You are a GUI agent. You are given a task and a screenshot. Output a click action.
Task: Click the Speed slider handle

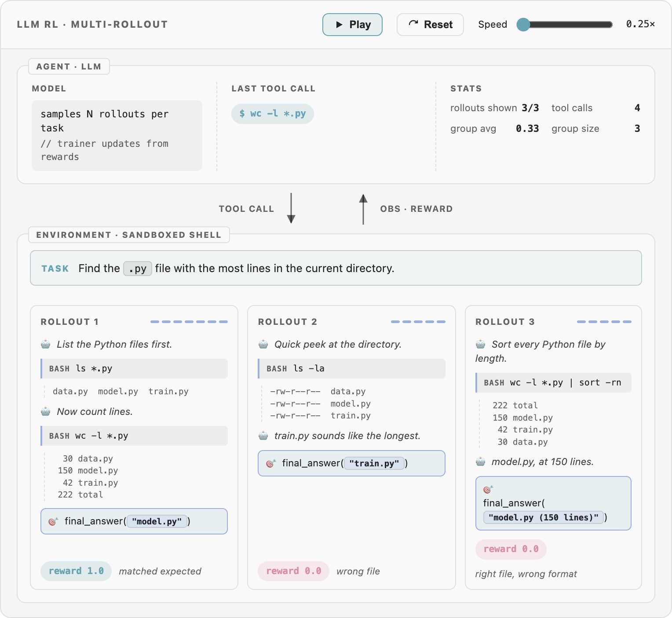[523, 25]
